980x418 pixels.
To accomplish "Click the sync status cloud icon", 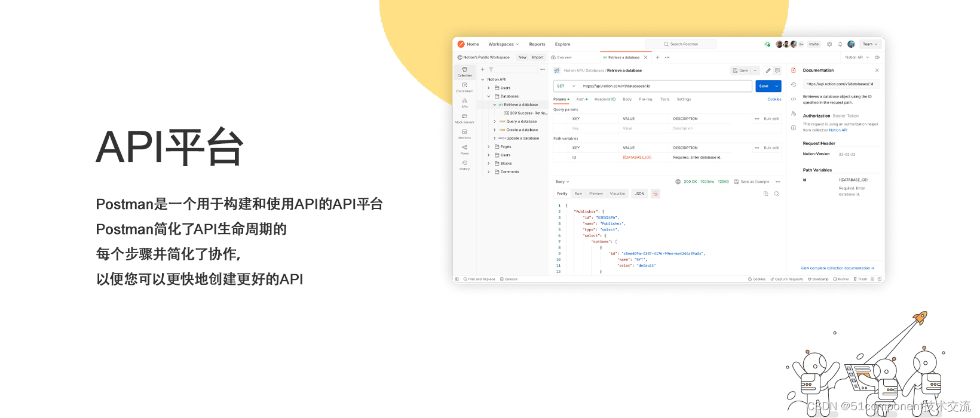I will click(x=767, y=44).
